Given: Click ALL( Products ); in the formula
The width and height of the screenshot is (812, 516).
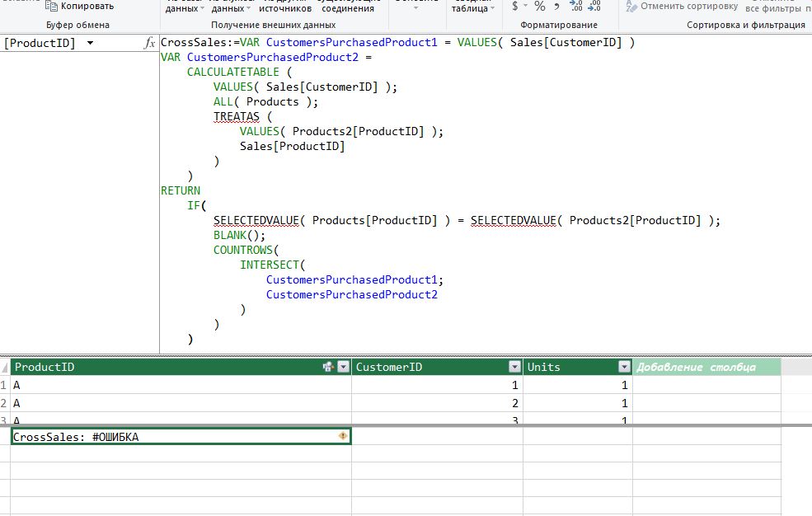Looking at the screenshot, I should 265,101.
